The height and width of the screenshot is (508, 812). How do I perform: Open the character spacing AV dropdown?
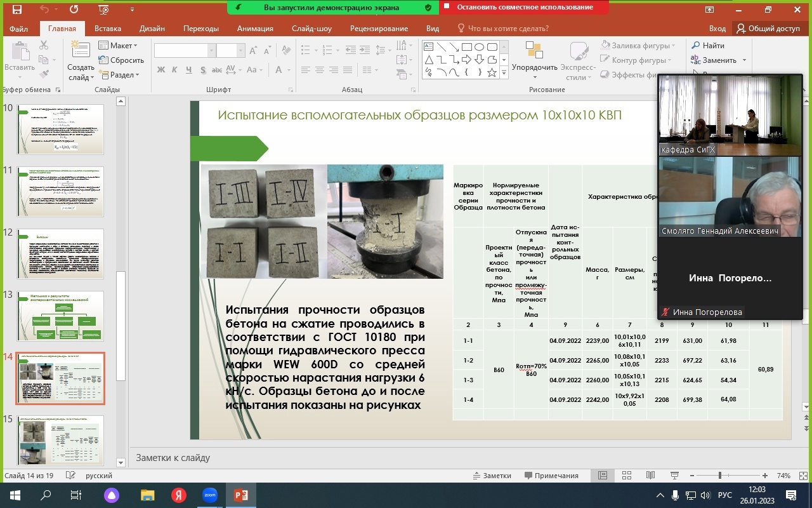(x=234, y=70)
